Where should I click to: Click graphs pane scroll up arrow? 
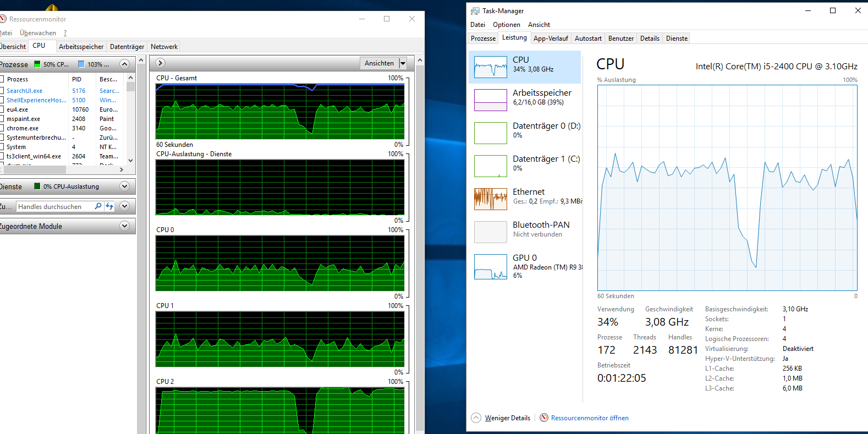420,60
